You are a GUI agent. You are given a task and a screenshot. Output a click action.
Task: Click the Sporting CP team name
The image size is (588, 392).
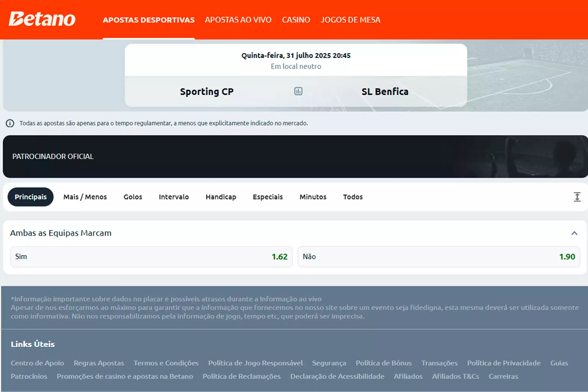click(207, 92)
